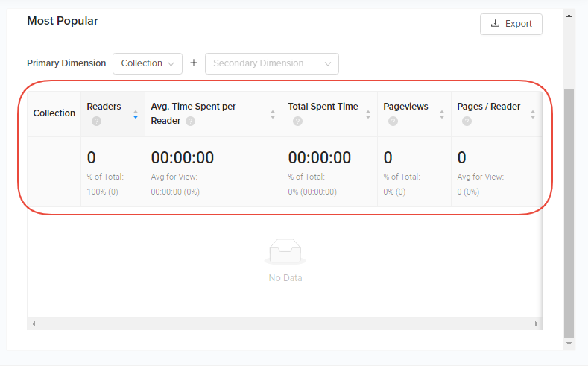Image resolution: width=588 pixels, height=366 pixels.
Task: Sort table by Readers column arrows
Action: pyautogui.click(x=136, y=114)
